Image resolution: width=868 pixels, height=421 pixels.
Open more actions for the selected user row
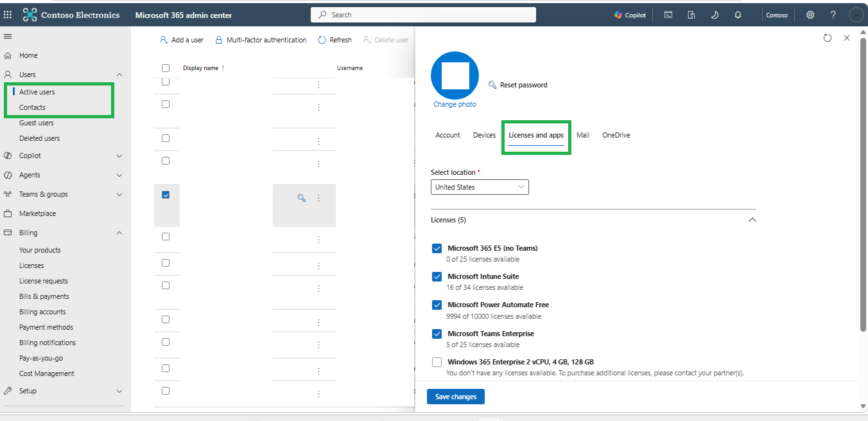click(x=318, y=198)
